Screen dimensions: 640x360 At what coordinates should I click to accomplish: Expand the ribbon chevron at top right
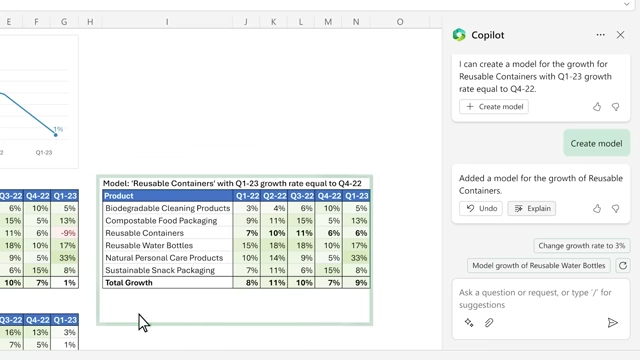point(627,4)
